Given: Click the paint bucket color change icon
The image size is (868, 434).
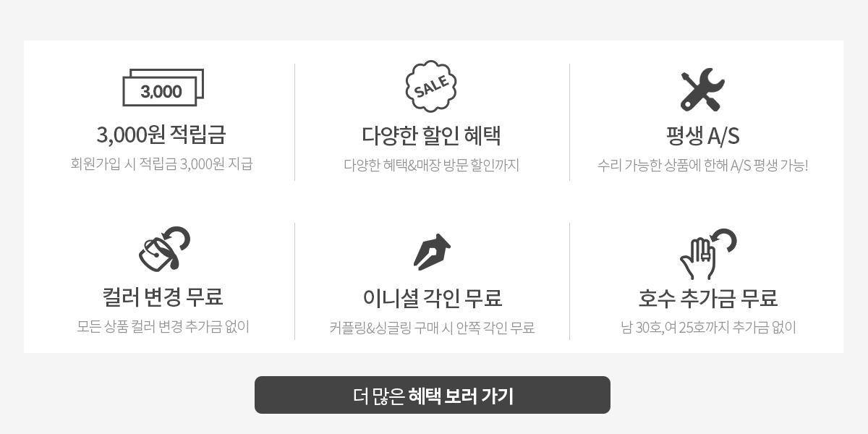Looking at the screenshot, I should click(x=164, y=250).
